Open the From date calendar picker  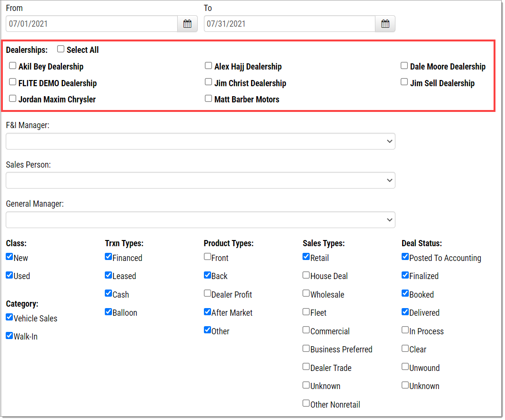187,23
